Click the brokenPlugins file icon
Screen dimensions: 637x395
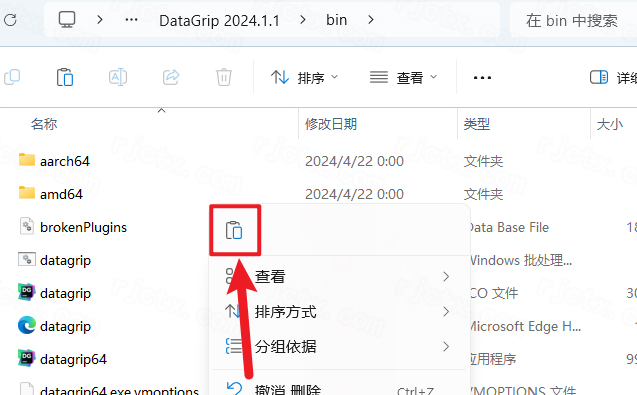pos(27,226)
